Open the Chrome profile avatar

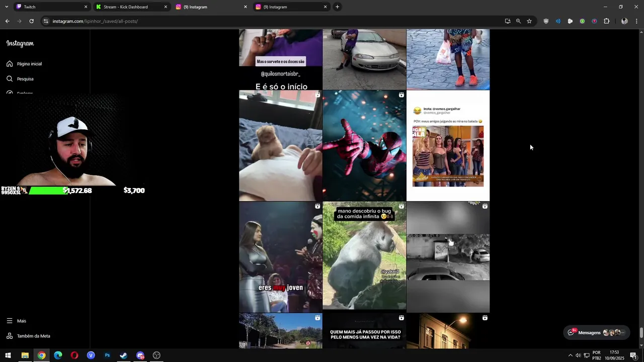click(624, 21)
